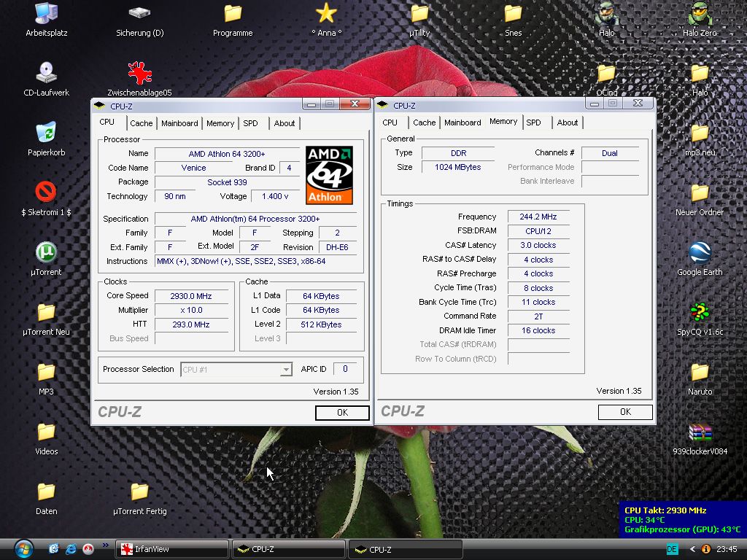Viewport: 747px width, 560px height.
Task: Switch to About tab in right CPU-Z window
Action: (x=568, y=122)
